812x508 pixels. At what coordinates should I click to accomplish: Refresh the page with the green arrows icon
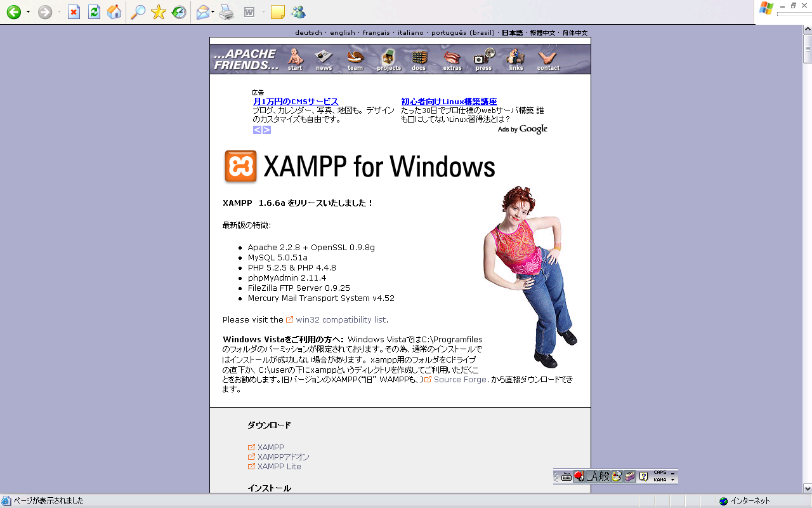(94, 12)
